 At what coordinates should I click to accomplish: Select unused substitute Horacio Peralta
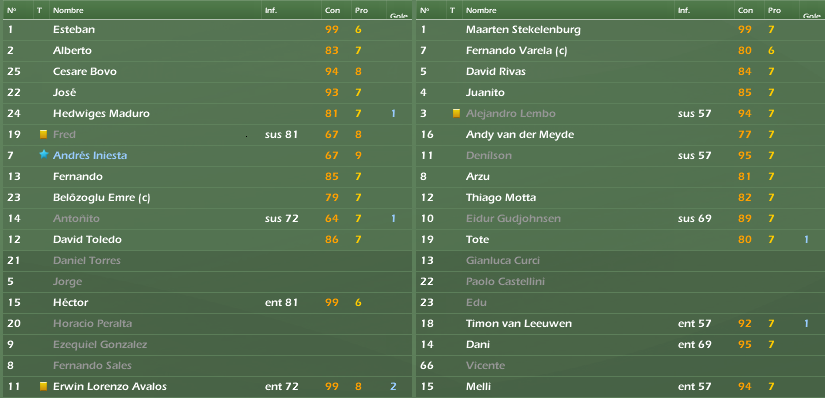(93, 323)
